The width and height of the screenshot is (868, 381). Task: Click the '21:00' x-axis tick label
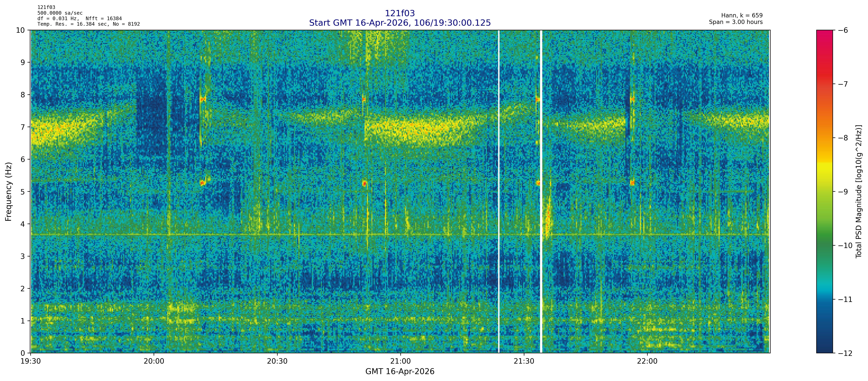[x=400, y=362]
